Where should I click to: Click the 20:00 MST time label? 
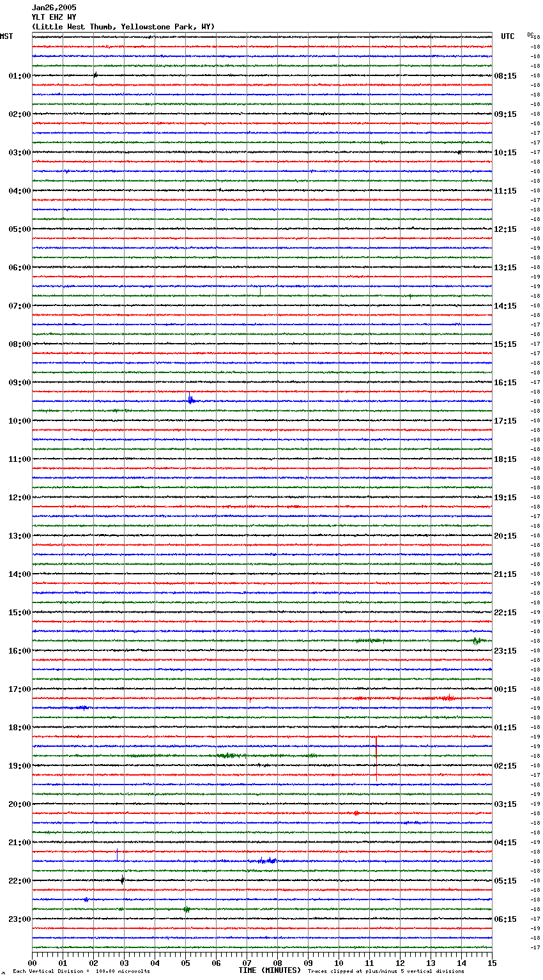[x=20, y=804]
